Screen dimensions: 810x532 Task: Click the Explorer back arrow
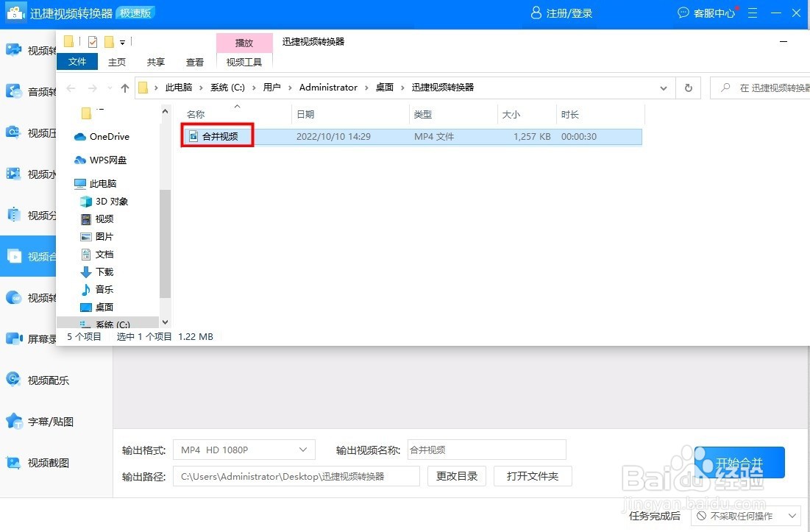71,88
